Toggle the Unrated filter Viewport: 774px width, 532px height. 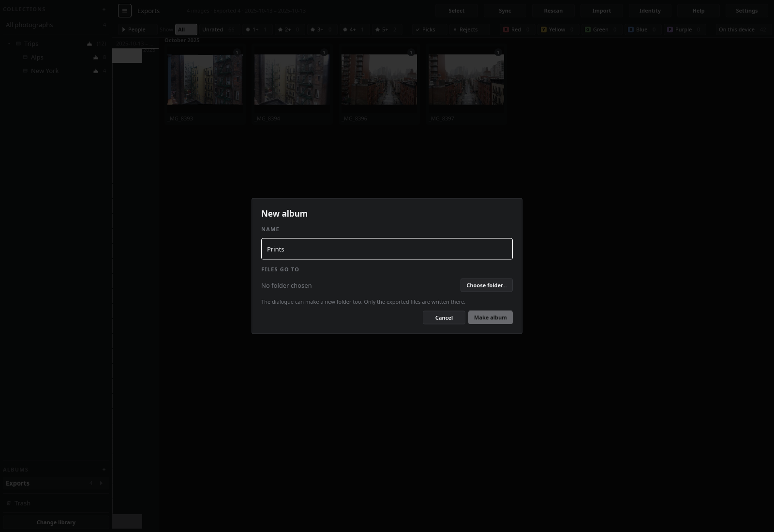pyautogui.click(x=219, y=30)
